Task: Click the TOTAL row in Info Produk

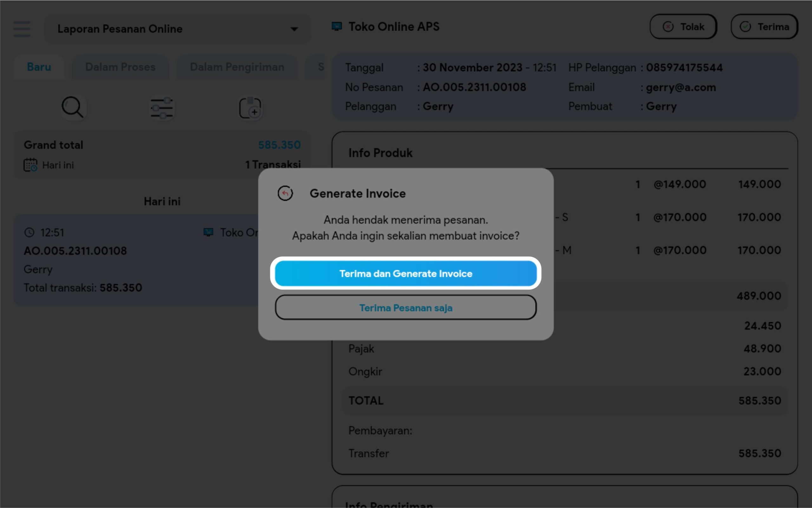Action: point(564,400)
